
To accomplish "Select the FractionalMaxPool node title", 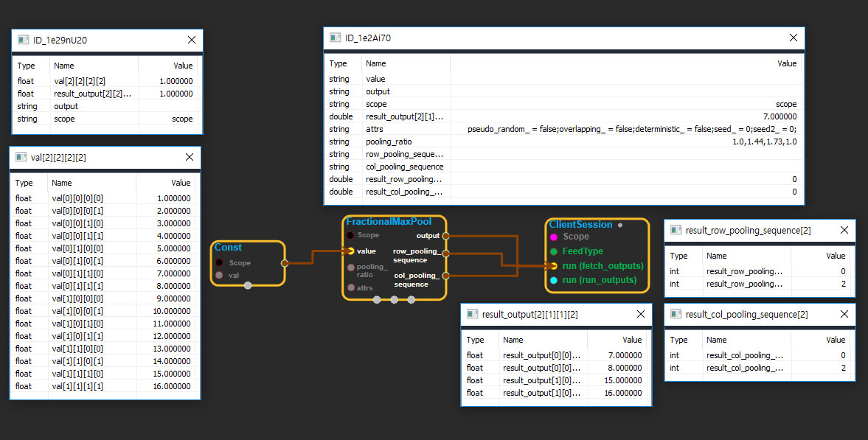I will 389,222.
